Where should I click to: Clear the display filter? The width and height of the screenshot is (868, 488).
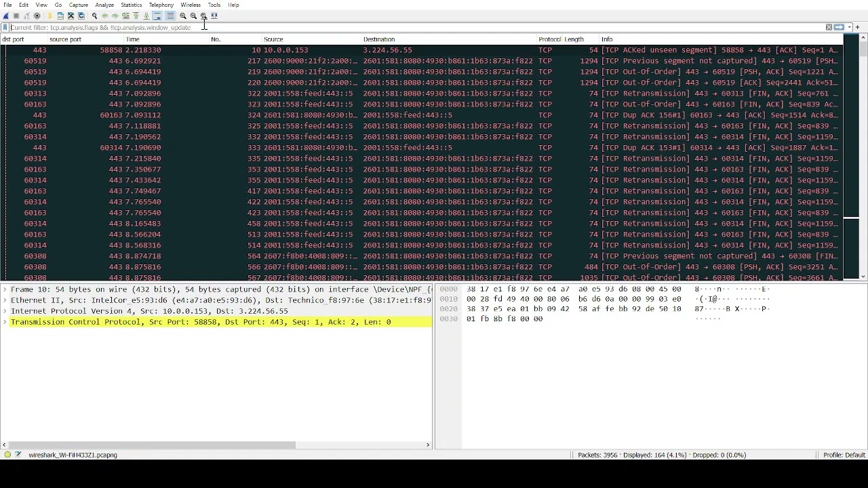click(829, 27)
